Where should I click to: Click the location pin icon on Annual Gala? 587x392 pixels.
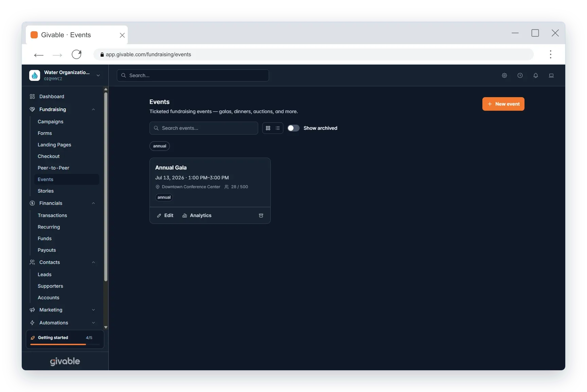(158, 187)
